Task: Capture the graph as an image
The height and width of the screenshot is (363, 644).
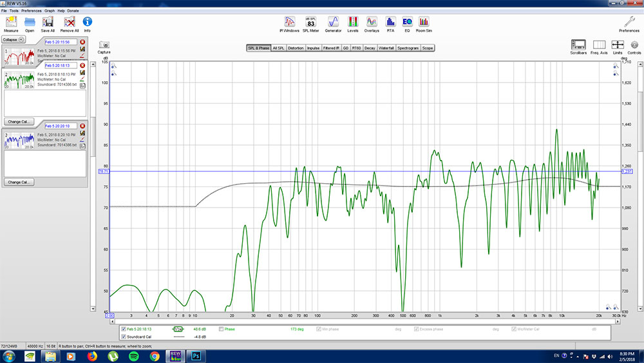Action: pyautogui.click(x=104, y=47)
